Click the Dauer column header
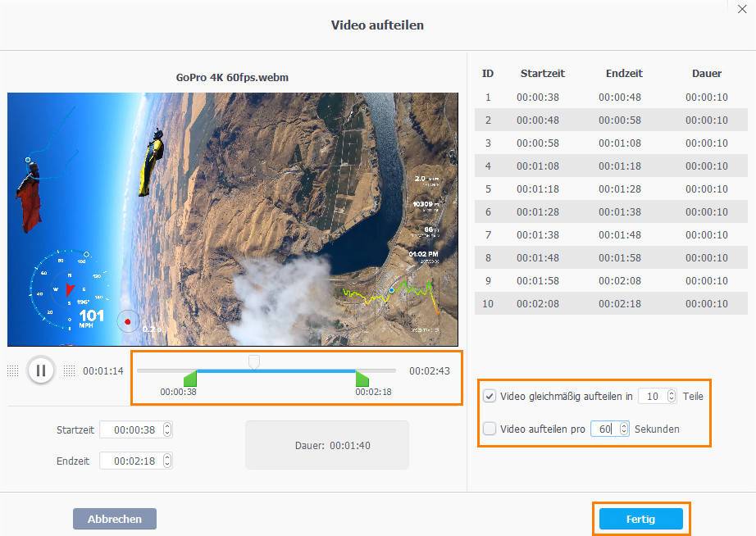Image resolution: width=756 pixels, height=536 pixels. [706, 73]
